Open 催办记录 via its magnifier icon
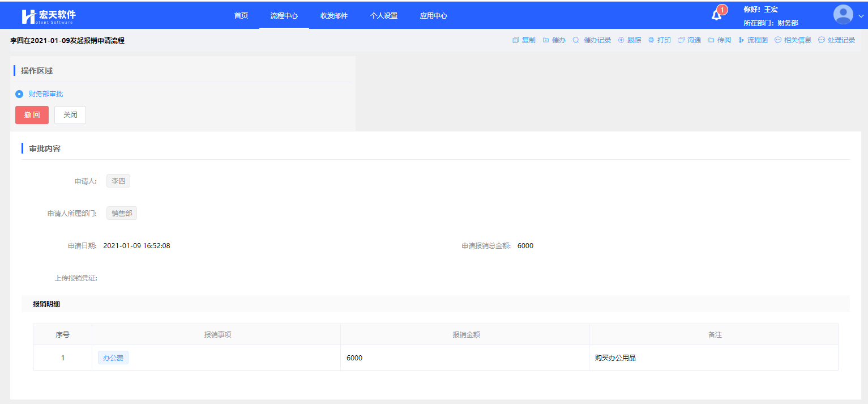The height and width of the screenshot is (404, 868). (576, 40)
